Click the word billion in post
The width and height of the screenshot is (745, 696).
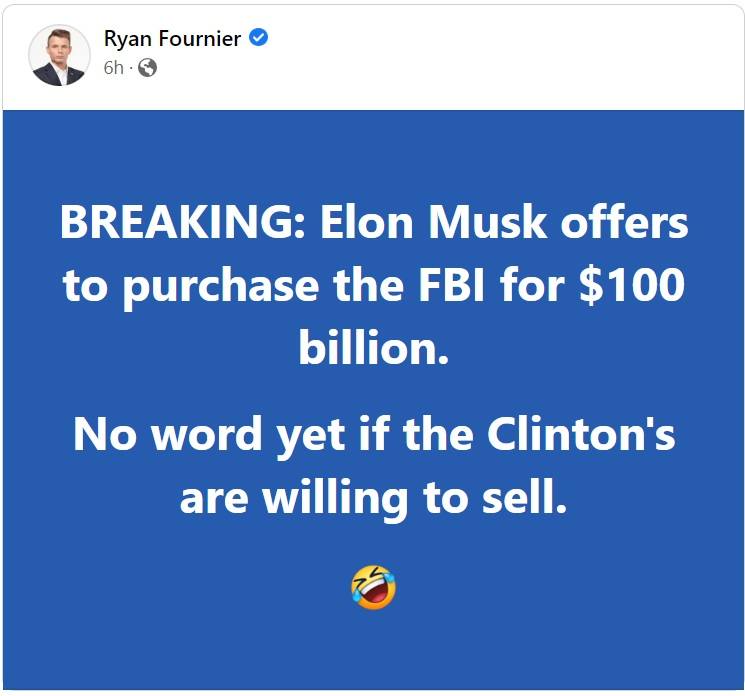point(374,348)
